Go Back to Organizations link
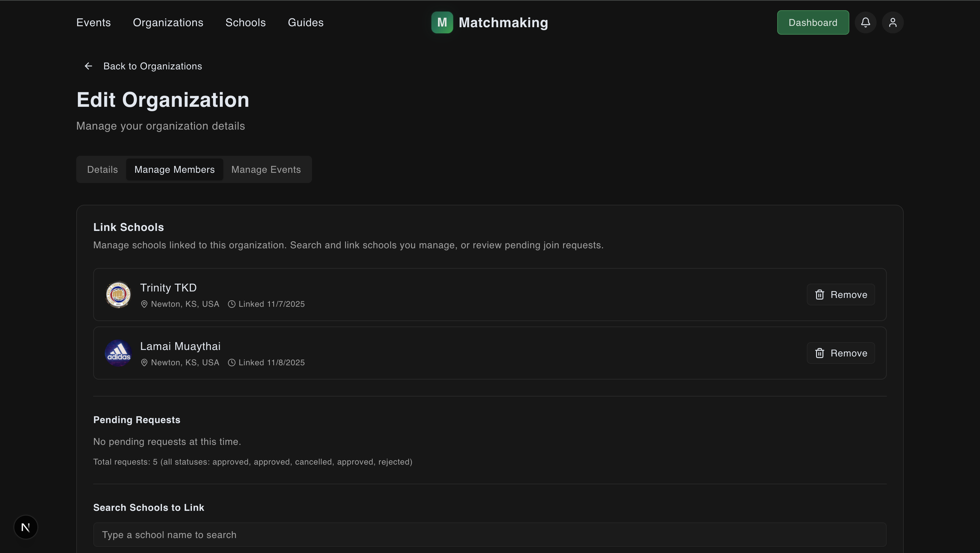980x553 pixels. [143, 66]
